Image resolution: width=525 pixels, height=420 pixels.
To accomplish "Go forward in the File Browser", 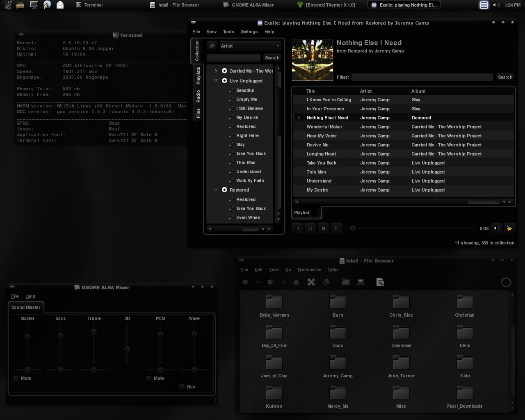I will (271, 282).
